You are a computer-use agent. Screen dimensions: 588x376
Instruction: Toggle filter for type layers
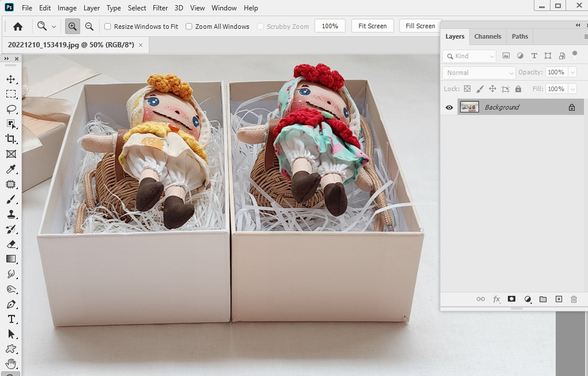tap(534, 55)
